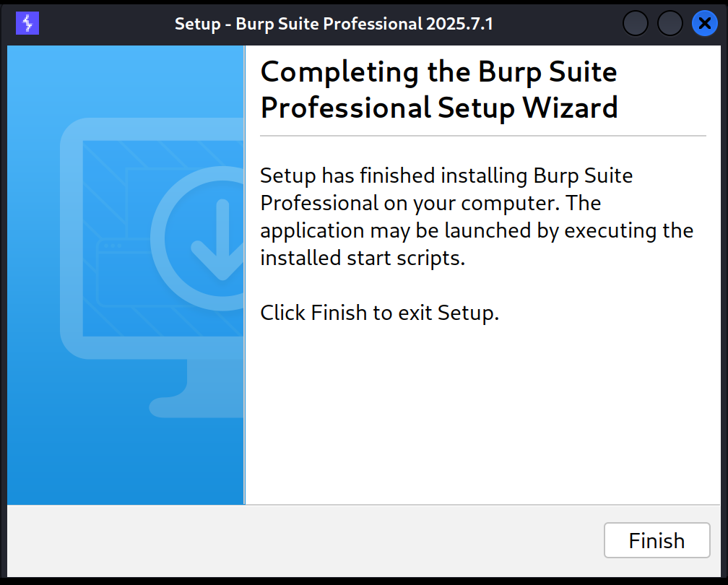Click the blue banner area below the monitor
This screenshot has height=585, width=728.
(123, 462)
